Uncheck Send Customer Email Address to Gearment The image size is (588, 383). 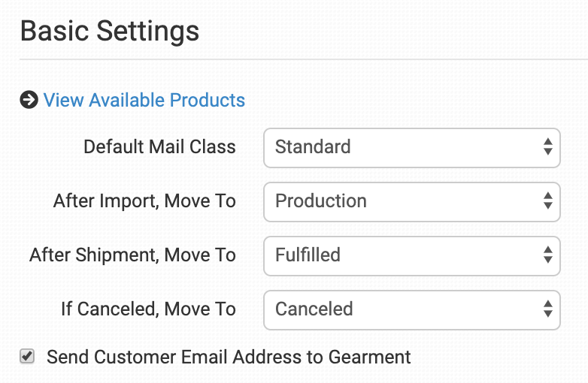point(27,357)
